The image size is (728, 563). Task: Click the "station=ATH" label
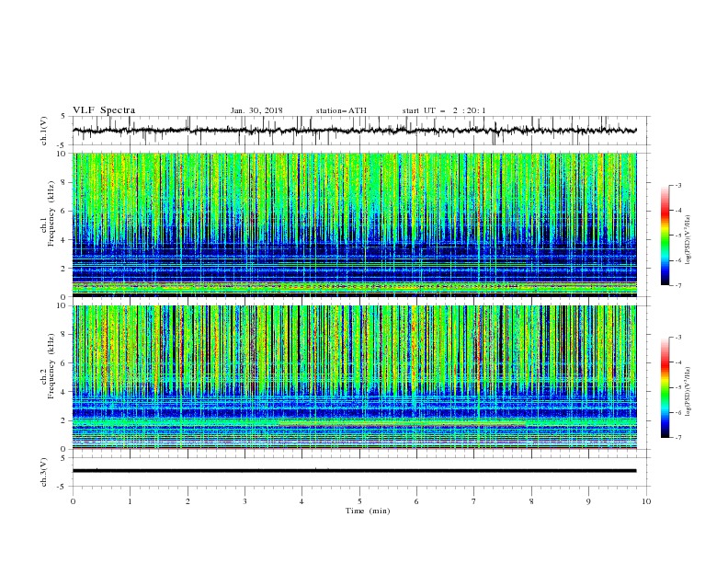click(x=341, y=110)
